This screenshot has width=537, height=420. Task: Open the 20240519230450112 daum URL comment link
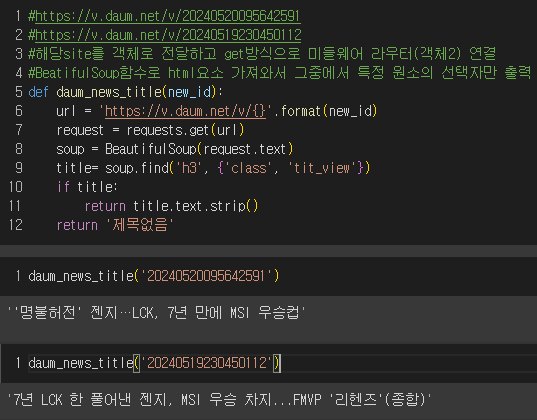[x=168, y=35]
